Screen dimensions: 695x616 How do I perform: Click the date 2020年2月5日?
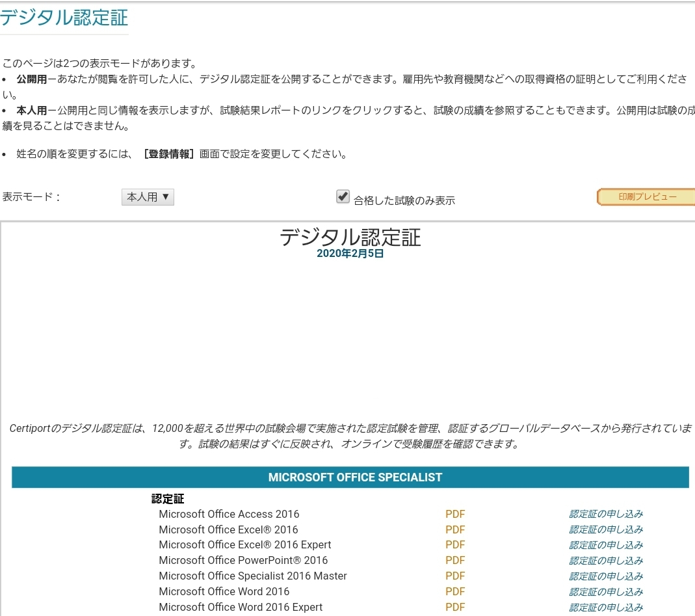350,253
